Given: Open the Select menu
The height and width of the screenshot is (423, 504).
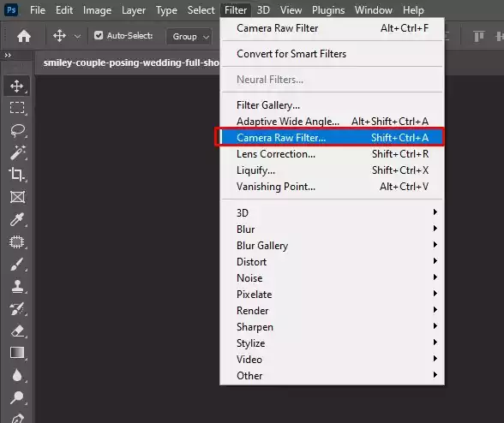Looking at the screenshot, I should 201,10.
